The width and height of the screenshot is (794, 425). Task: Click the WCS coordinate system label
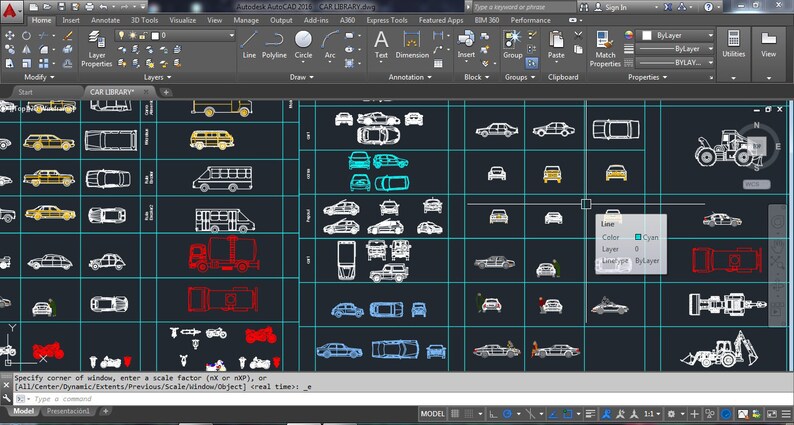[757, 184]
